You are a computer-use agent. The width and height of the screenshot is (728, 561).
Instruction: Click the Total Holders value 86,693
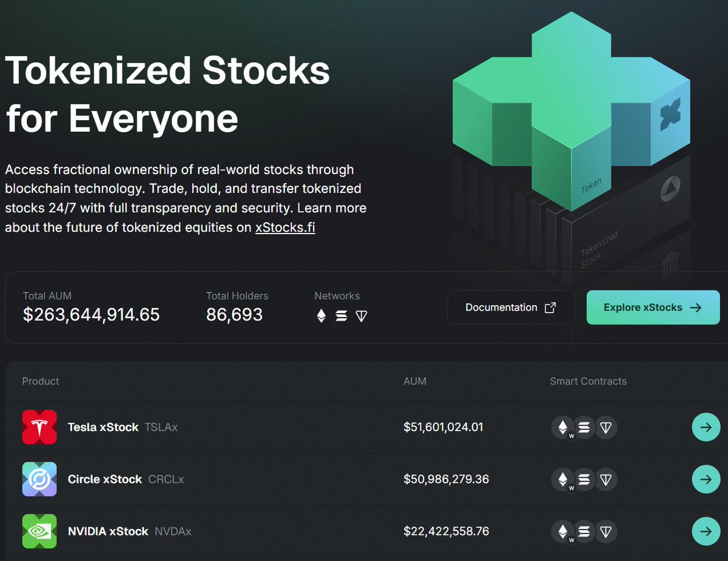(234, 315)
